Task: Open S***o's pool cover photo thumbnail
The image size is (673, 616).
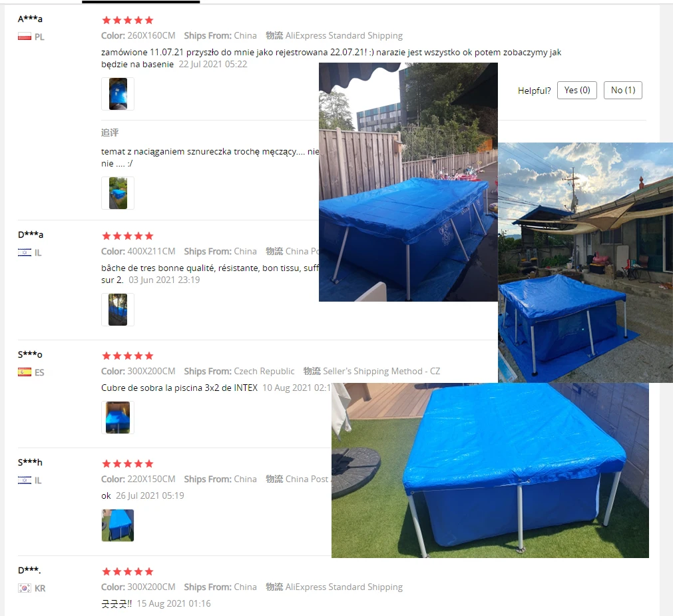Action: (118, 418)
